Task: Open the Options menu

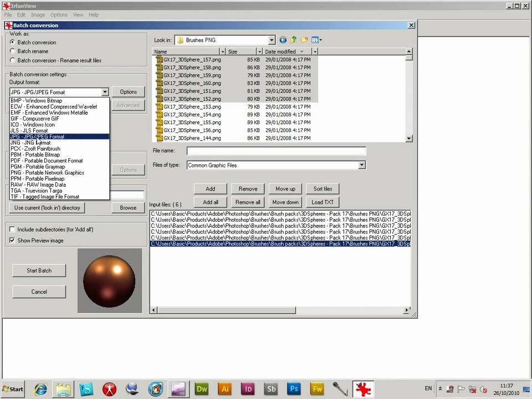Action: click(x=59, y=14)
